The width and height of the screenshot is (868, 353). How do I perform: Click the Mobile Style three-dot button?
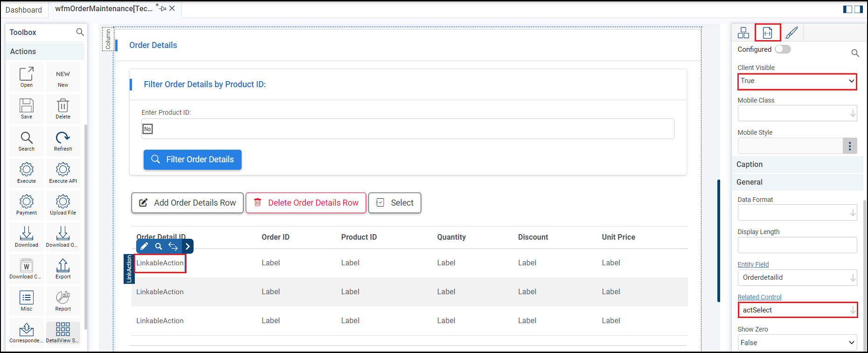pos(850,146)
